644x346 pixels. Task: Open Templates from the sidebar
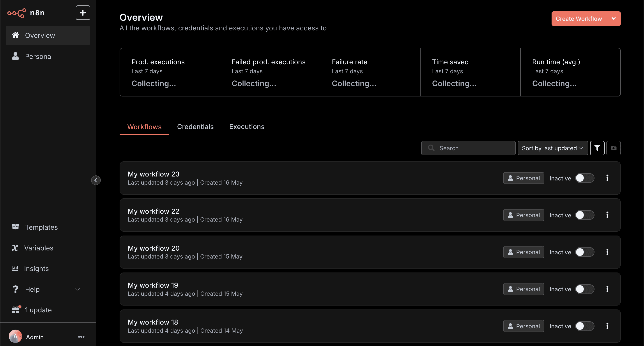(41, 227)
